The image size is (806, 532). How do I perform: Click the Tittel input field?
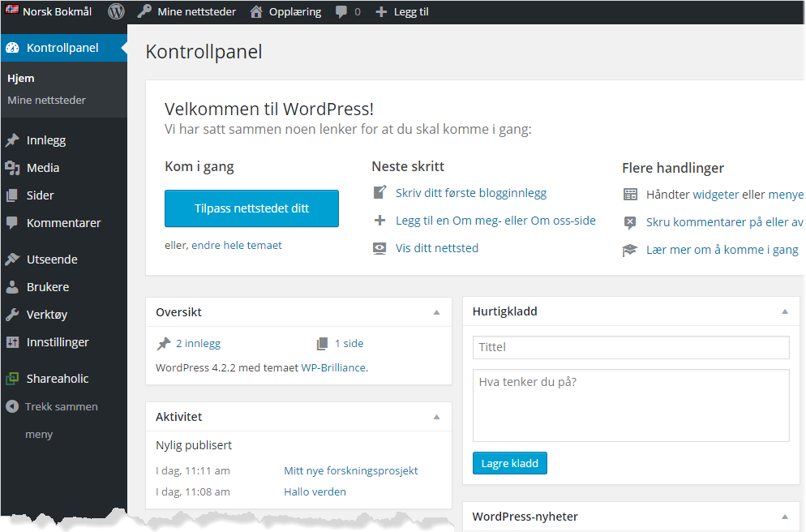[631, 347]
